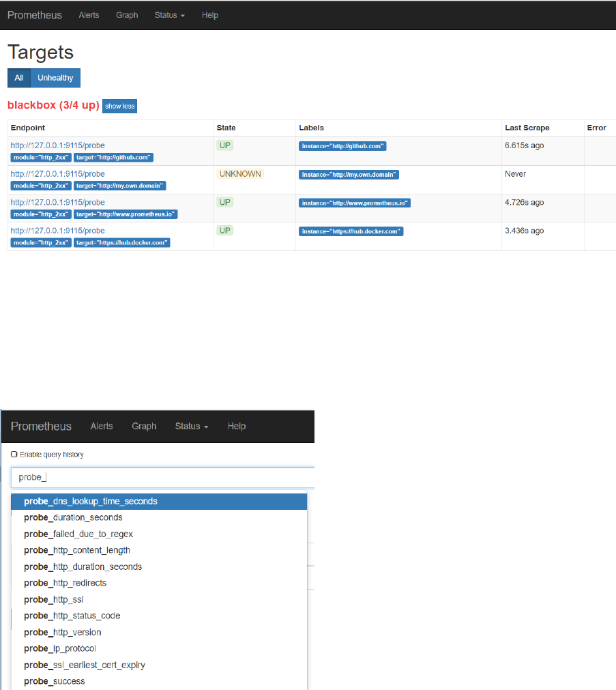Open Help in lower navbar
The height and width of the screenshot is (690, 616).
click(x=237, y=426)
